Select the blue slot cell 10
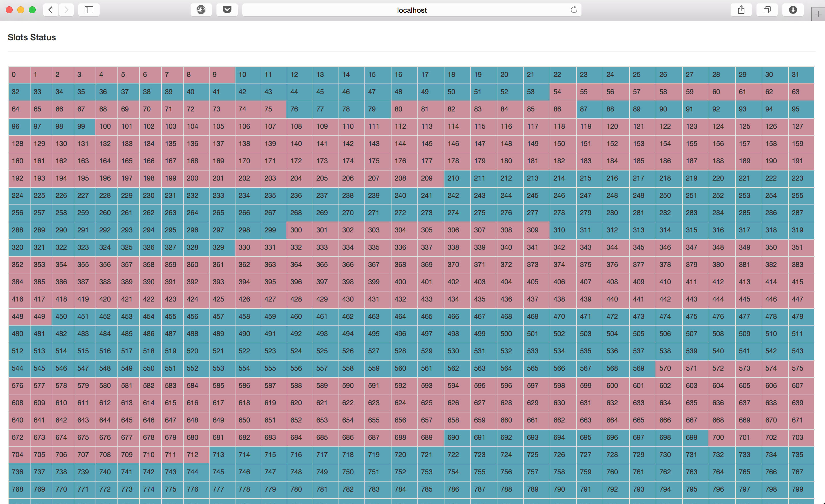Viewport: 825px width, 504px height. pos(248,75)
